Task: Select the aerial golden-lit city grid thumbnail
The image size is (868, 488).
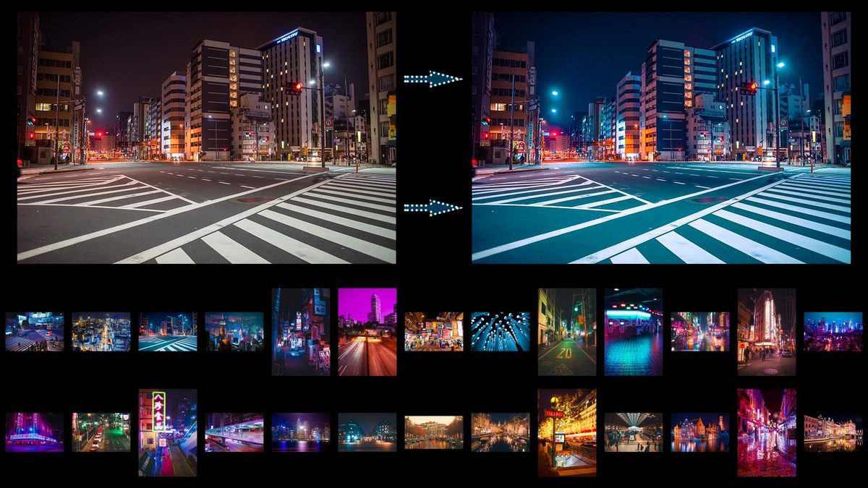Action: click(x=101, y=332)
